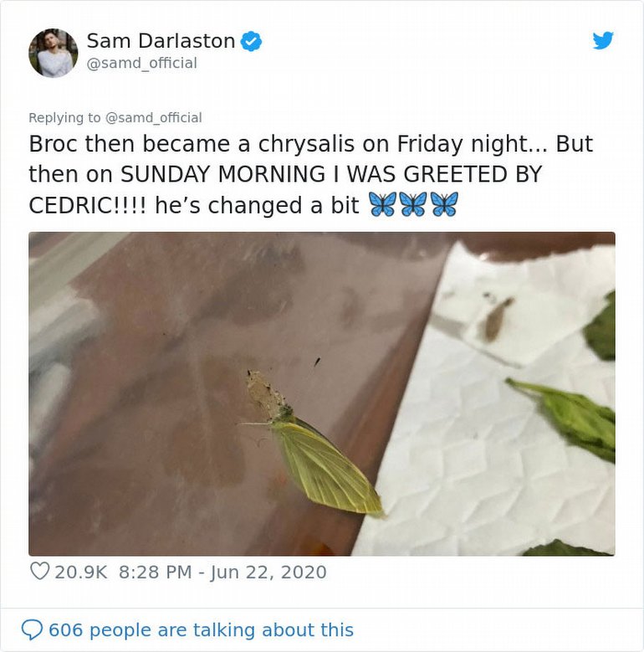The image size is (644, 652).
Task: Click the blue verified badge
Action: click(x=251, y=41)
